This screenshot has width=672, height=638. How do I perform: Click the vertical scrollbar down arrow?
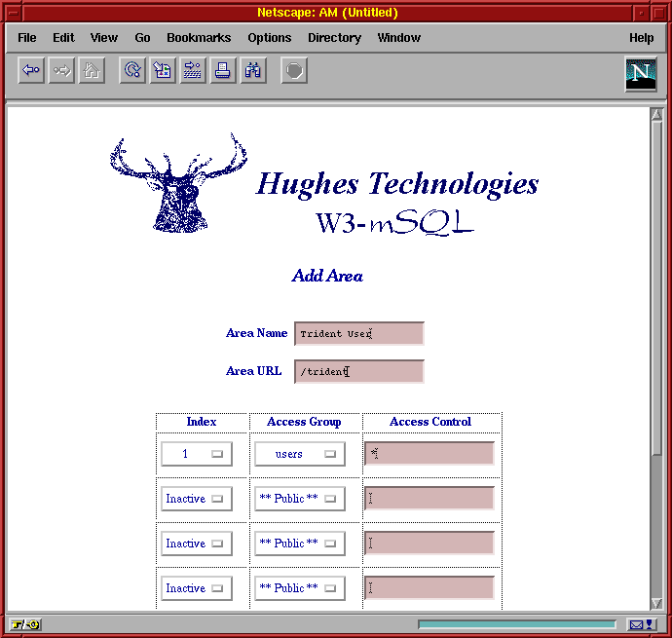656,604
